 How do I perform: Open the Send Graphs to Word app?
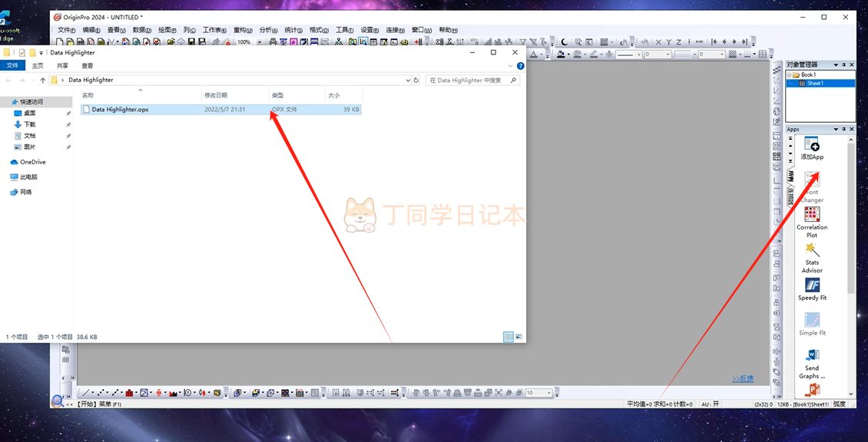click(x=812, y=364)
